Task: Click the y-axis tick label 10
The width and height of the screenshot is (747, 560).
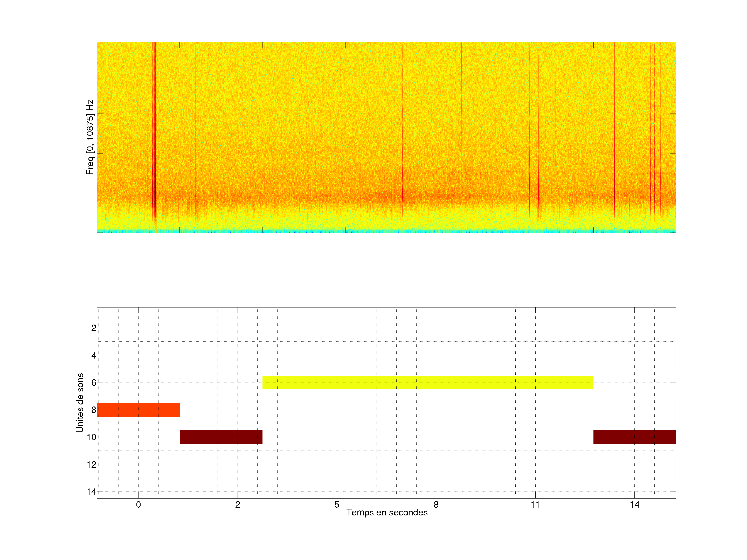Action: tap(91, 437)
